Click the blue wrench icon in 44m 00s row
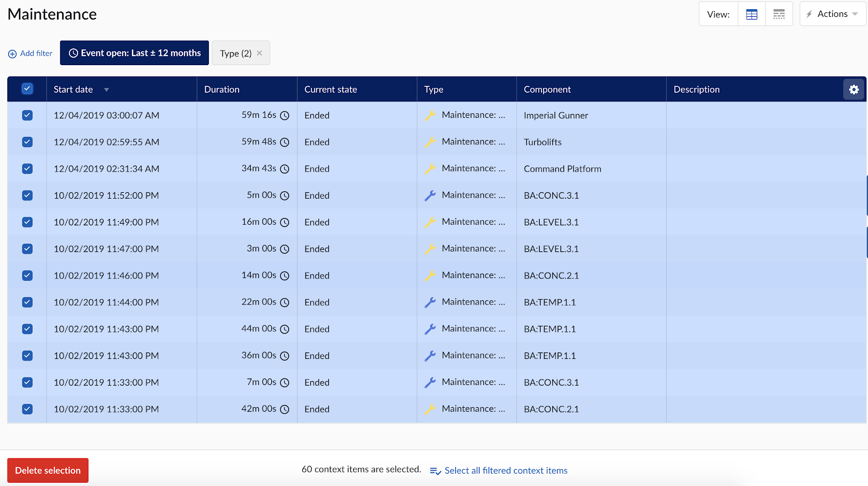This screenshot has width=868, height=486. tap(430, 329)
